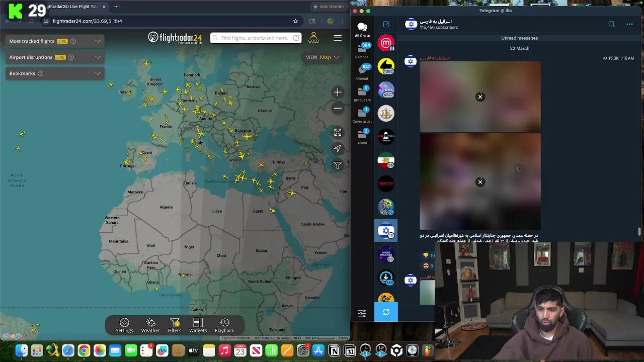
Task: Open producers folder in Telegram
Action: click(362, 94)
